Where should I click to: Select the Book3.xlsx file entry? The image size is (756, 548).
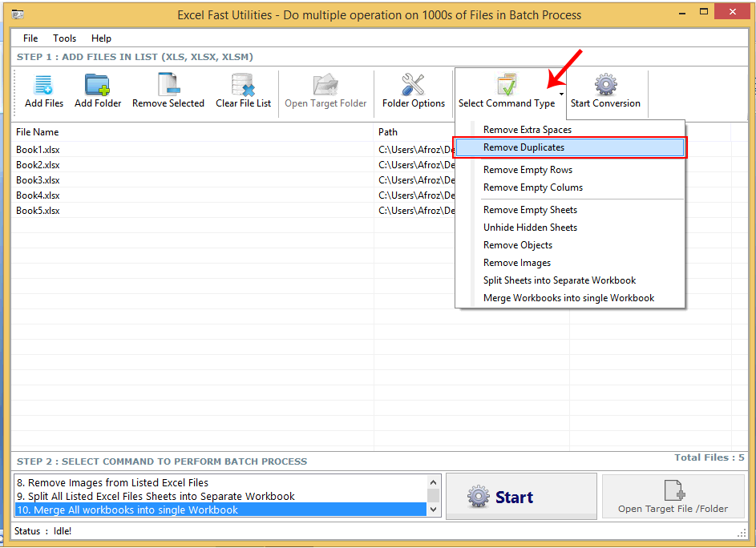[38, 179]
